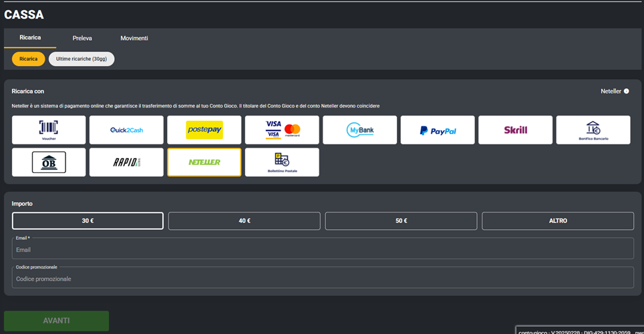Click the Neteller description text
The image size is (644, 334).
[x=196, y=106]
